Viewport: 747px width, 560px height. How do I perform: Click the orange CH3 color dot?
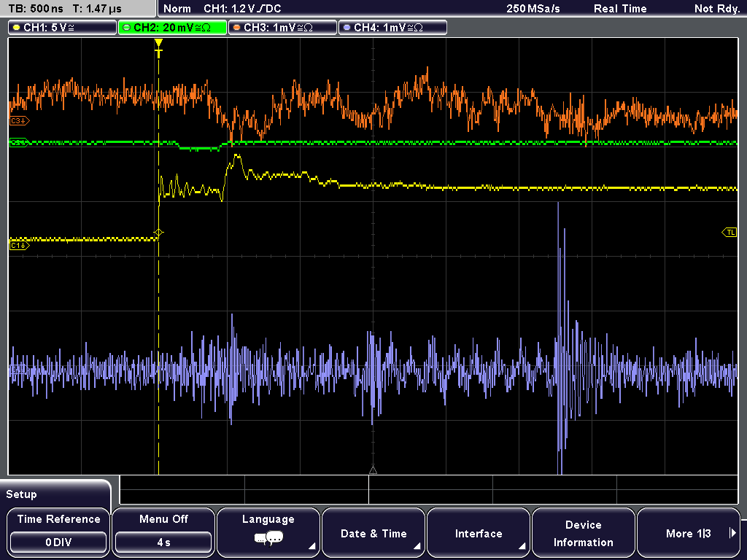click(237, 28)
